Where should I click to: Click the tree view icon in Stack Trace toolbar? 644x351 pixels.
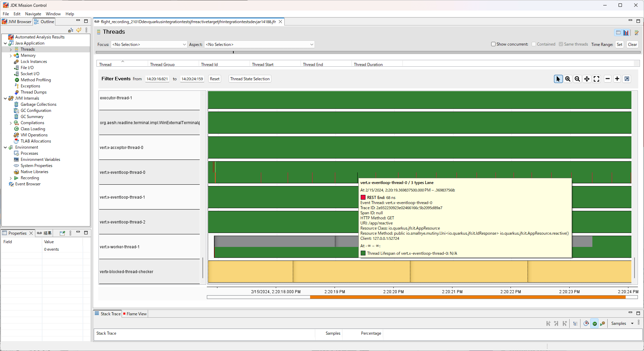coord(575,323)
